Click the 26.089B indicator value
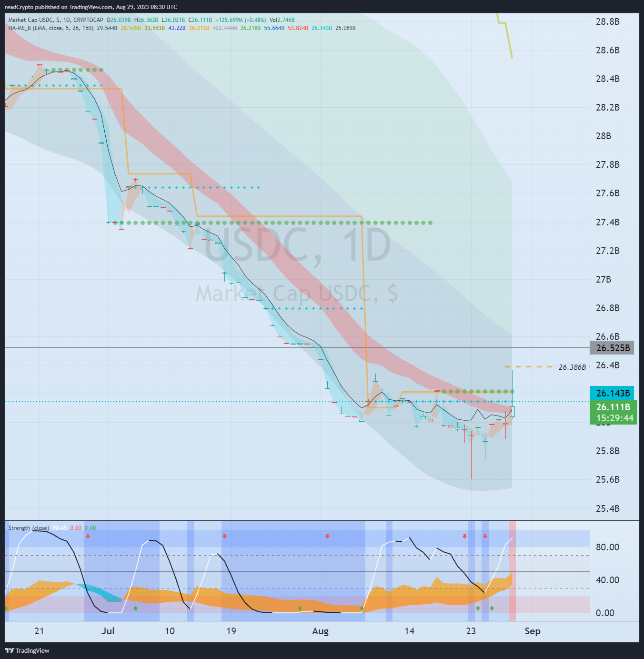Viewport: 644px width, 659px height. [x=345, y=28]
